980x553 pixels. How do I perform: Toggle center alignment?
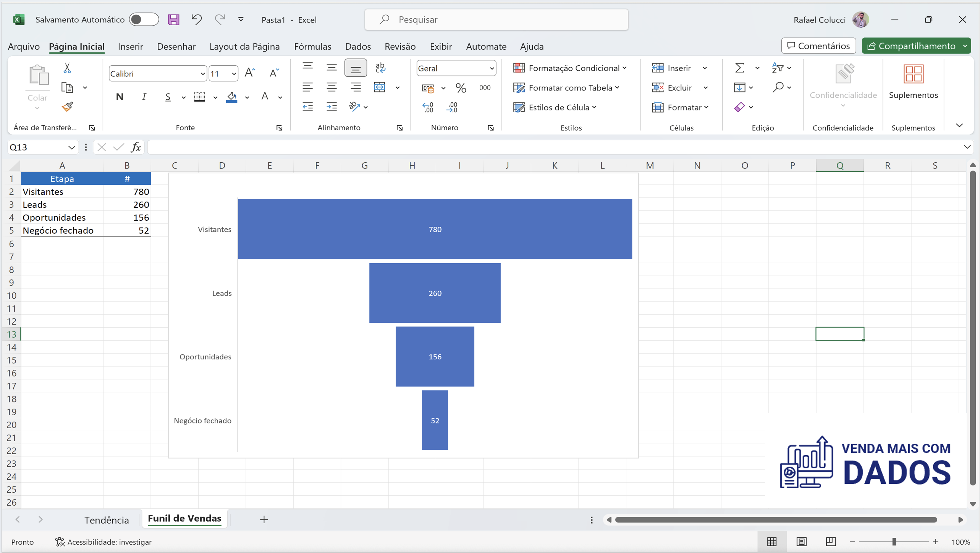tap(331, 87)
